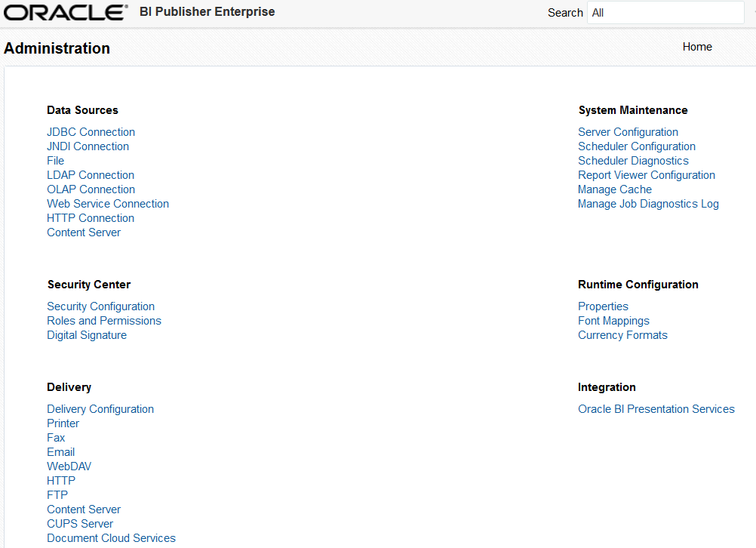Open Digital Signature settings
This screenshot has width=756, height=548.
(x=86, y=335)
